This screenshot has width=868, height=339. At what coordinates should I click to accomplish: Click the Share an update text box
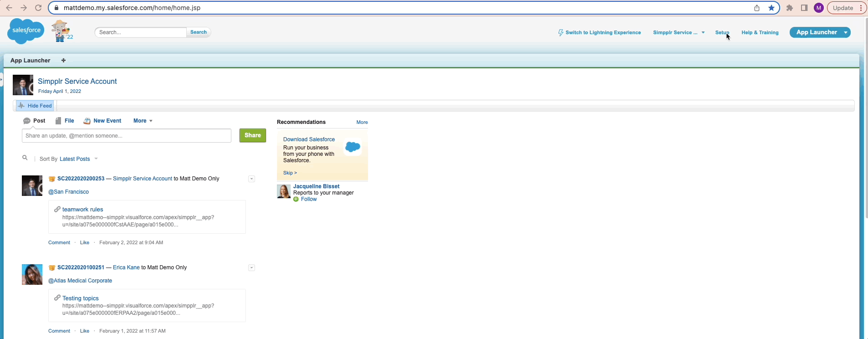coord(126,136)
